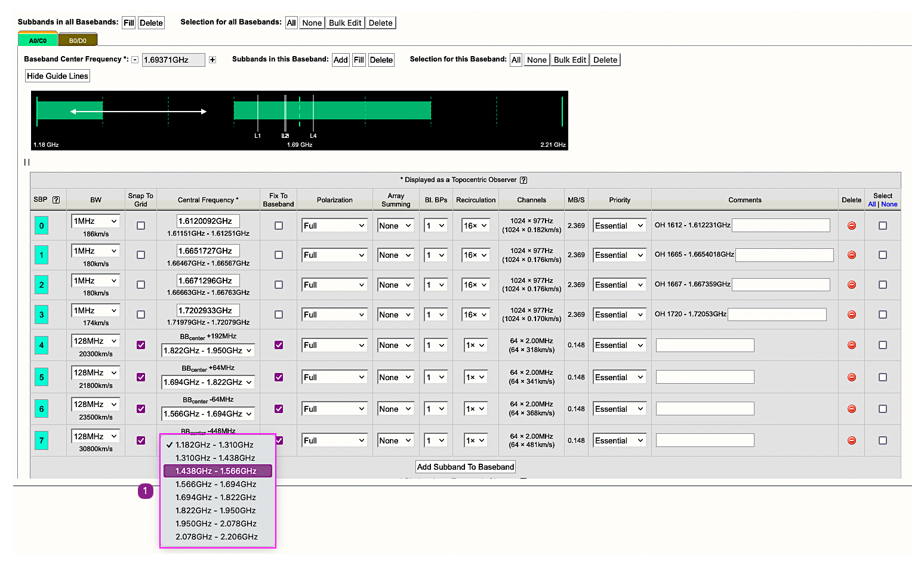Click the cyan subband 5 index badge
Viewport: 924px width, 561px height.
point(41,377)
